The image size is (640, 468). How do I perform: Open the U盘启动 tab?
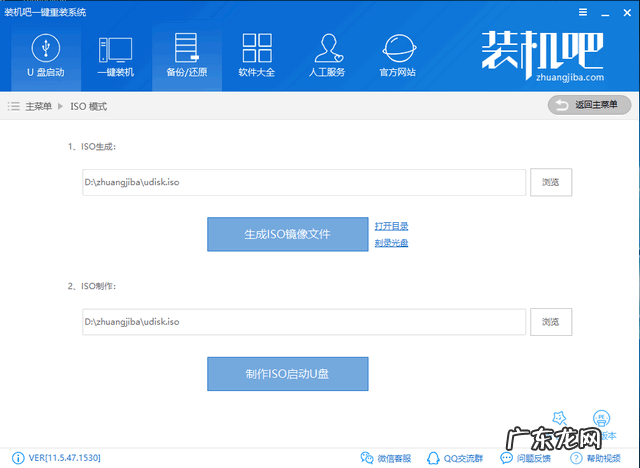46,55
